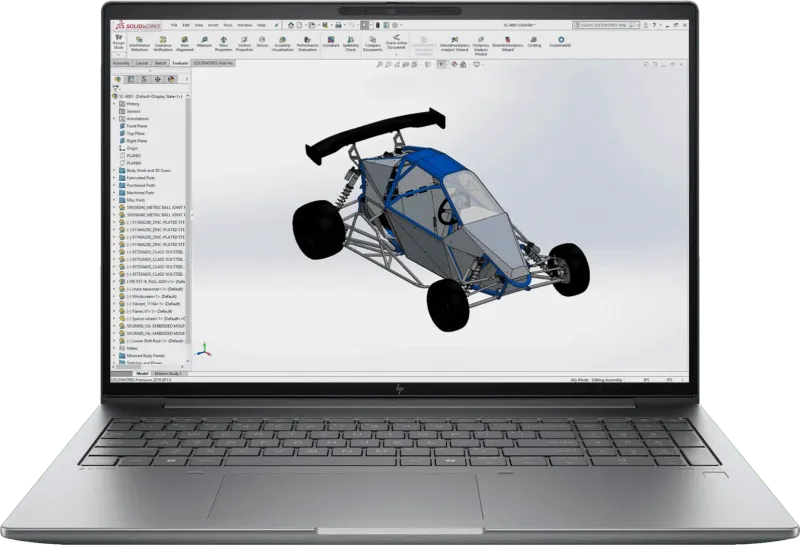
Task: Open the Design Study dropdown arrow
Action: [x=118, y=54]
